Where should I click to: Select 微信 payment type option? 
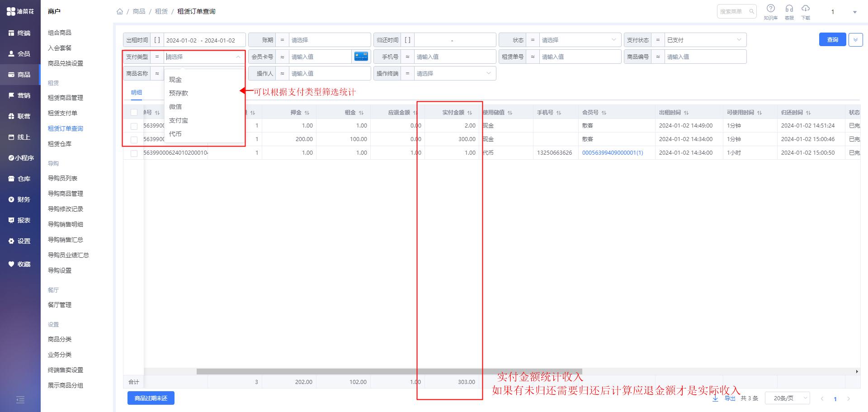click(204, 107)
